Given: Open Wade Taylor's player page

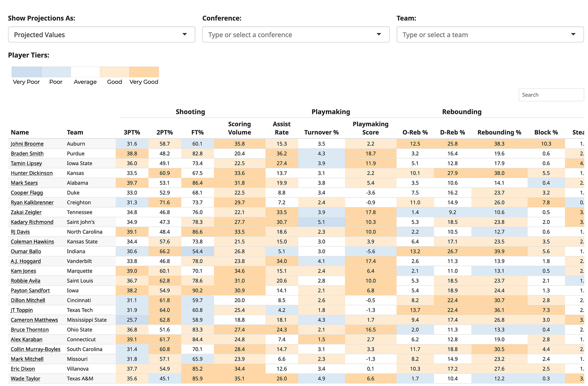Looking at the screenshot, I should (x=25, y=378).
